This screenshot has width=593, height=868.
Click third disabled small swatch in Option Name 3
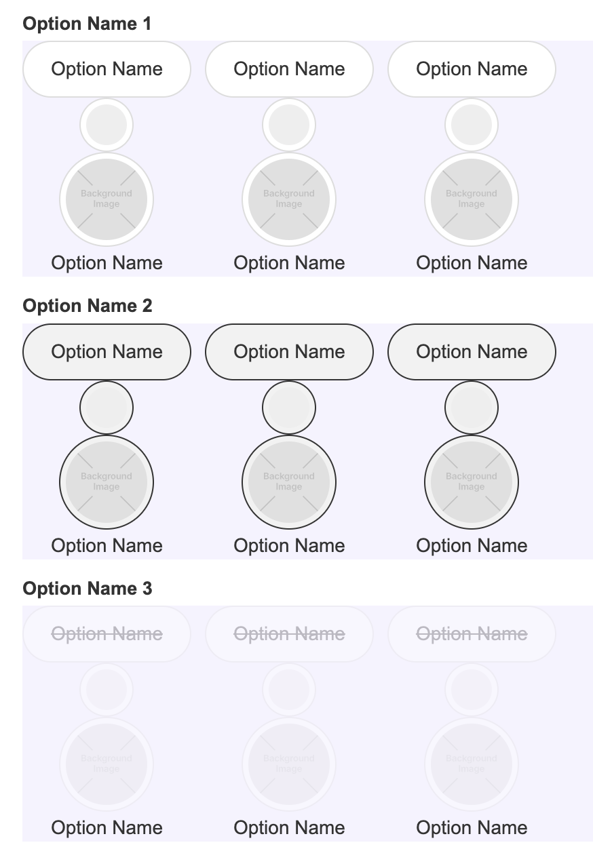point(472,690)
